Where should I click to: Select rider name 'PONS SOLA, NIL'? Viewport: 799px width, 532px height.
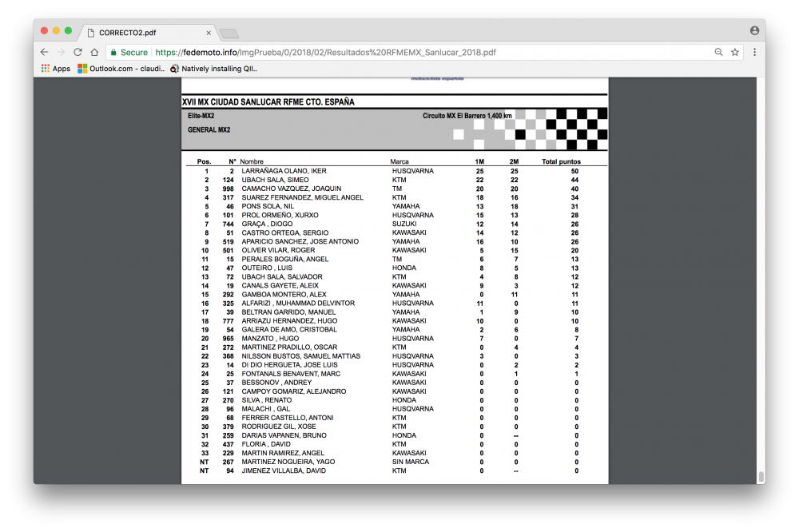[x=268, y=206]
